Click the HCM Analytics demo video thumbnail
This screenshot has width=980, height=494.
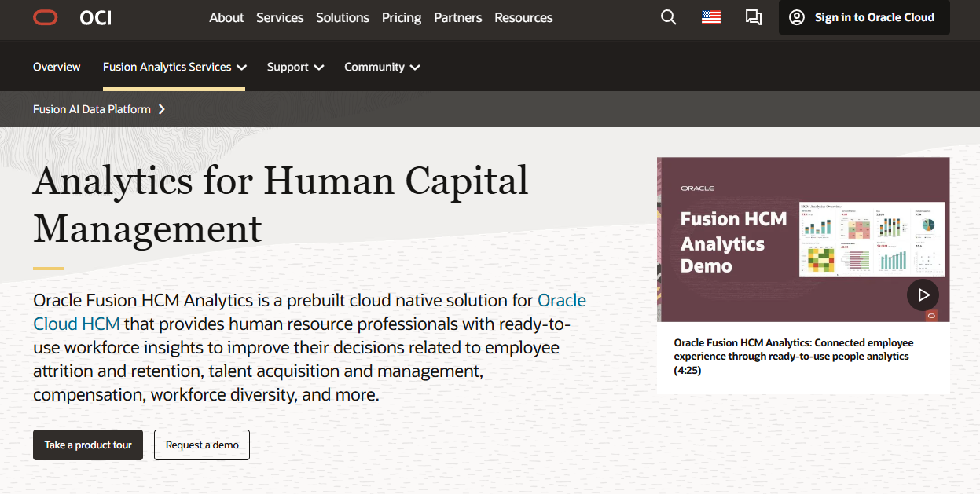803,240
